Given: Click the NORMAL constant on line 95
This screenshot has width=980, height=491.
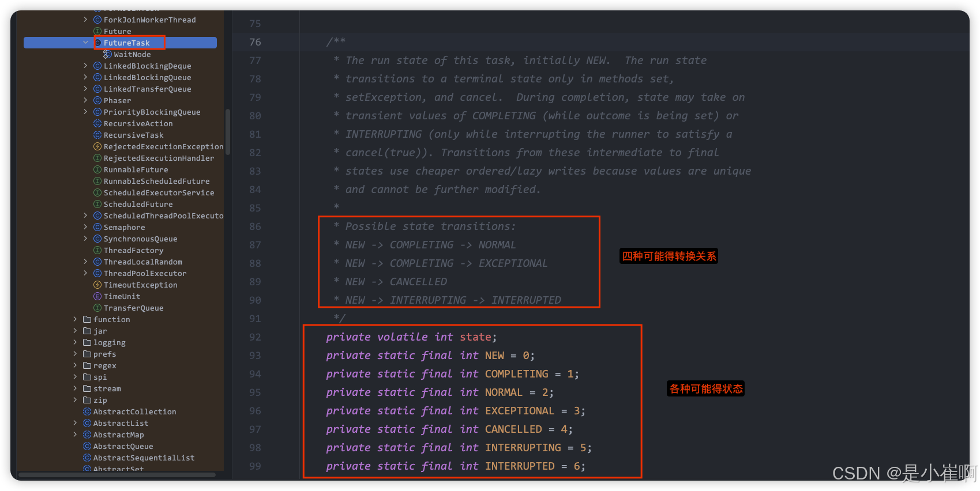Looking at the screenshot, I should [504, 392].
